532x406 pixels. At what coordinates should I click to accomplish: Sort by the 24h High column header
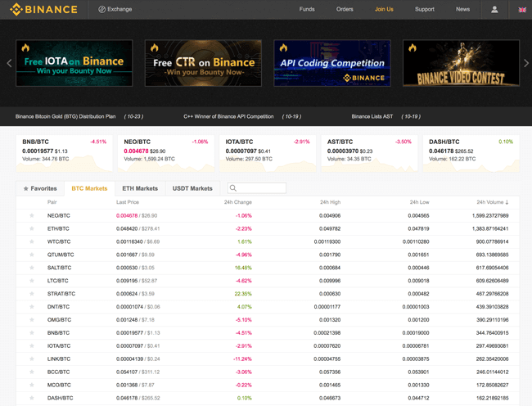330,202
